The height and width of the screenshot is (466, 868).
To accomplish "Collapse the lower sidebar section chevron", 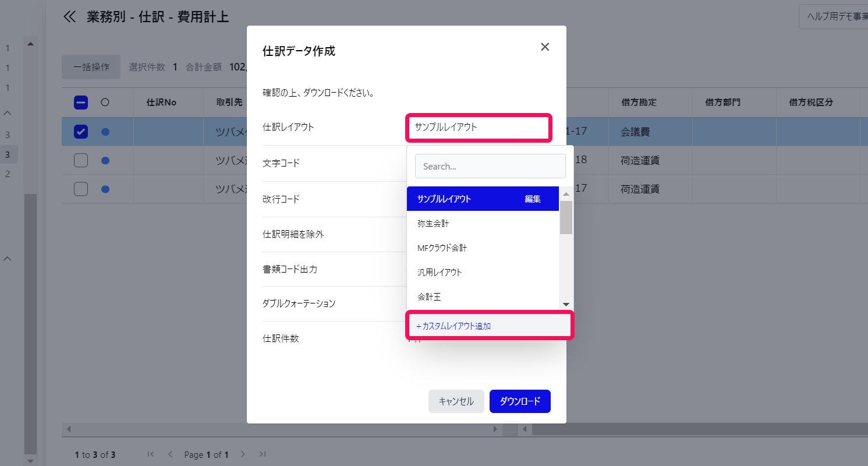I will click(8, 259).
